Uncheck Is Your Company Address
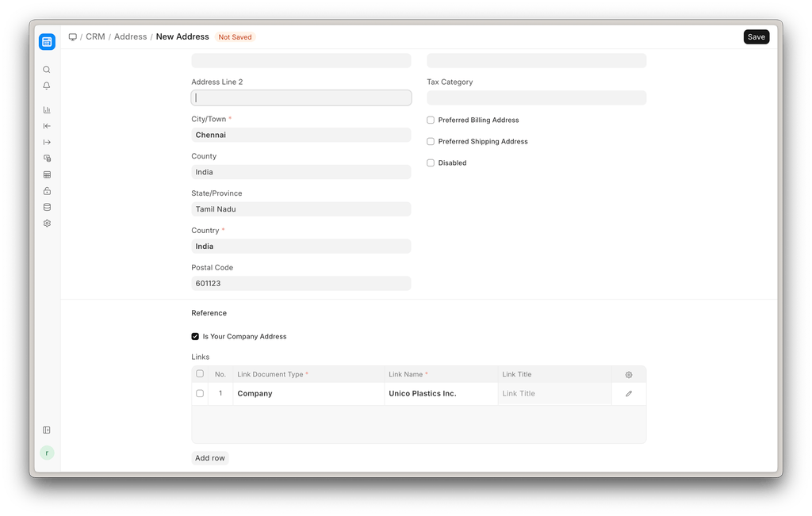 pos(196,337)
